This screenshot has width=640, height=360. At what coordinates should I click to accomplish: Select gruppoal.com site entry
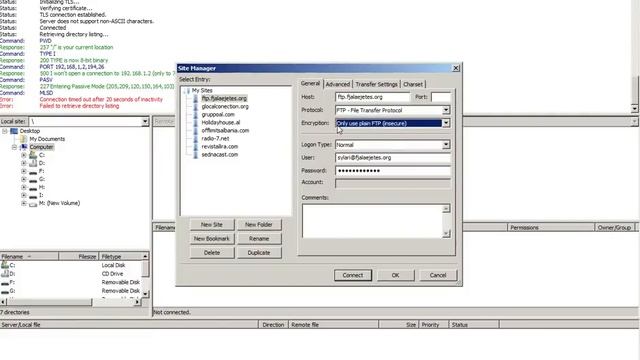(218, 115)
